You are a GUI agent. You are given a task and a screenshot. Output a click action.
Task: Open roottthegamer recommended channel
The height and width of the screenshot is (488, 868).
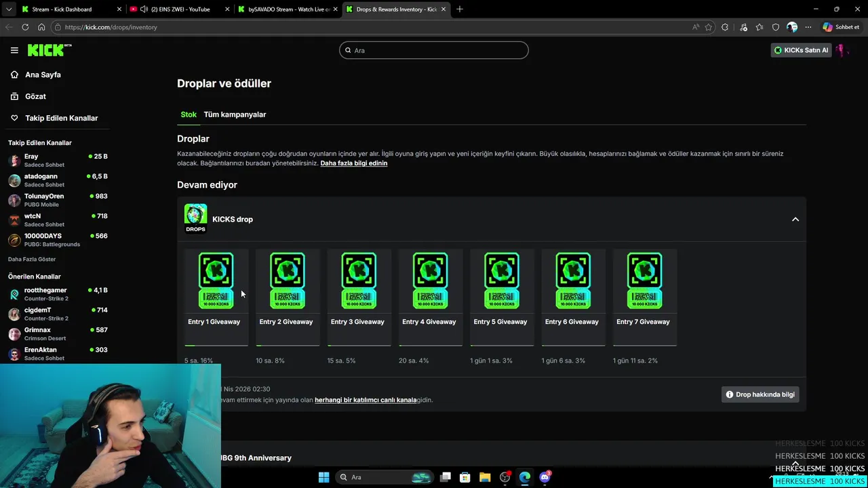(x=58, y=293)
